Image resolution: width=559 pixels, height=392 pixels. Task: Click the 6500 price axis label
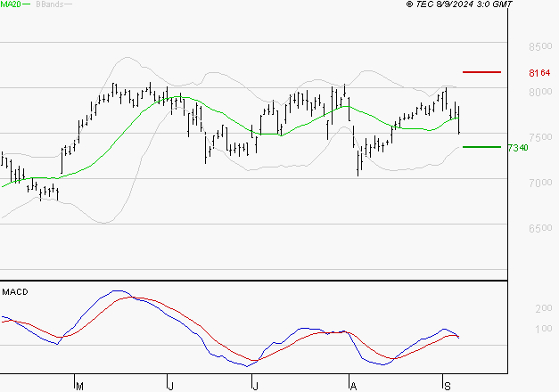[540, 228]
